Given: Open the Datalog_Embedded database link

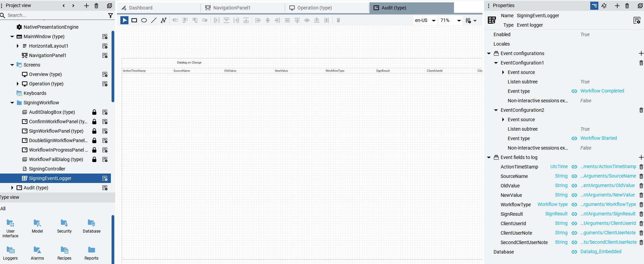Looking at the screenshot, I should pos(601,252).
